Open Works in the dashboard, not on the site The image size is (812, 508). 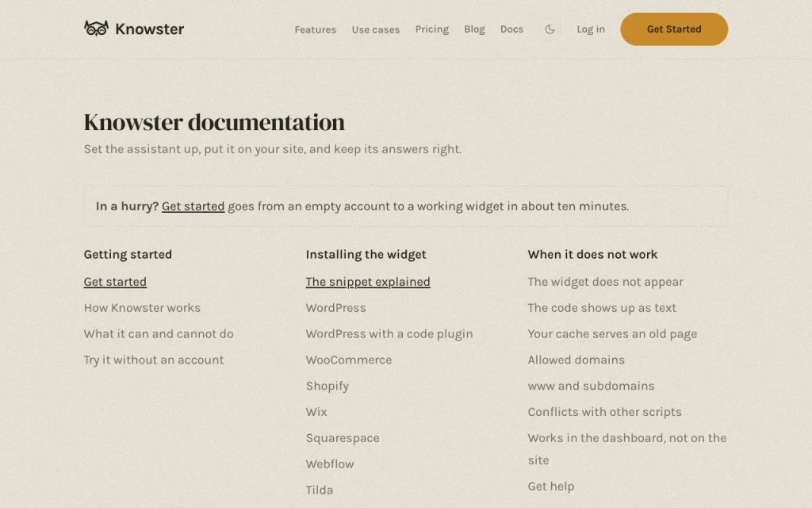point(627,449)
